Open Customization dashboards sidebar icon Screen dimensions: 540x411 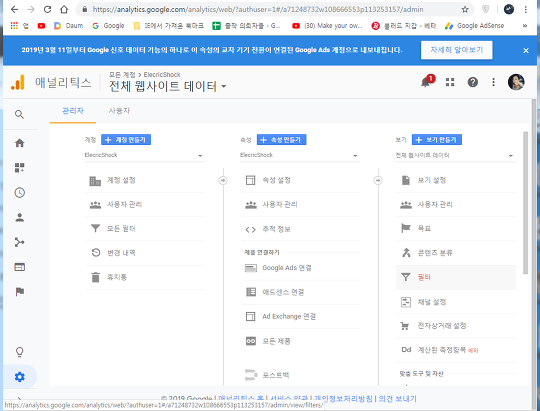pos(20,167)
